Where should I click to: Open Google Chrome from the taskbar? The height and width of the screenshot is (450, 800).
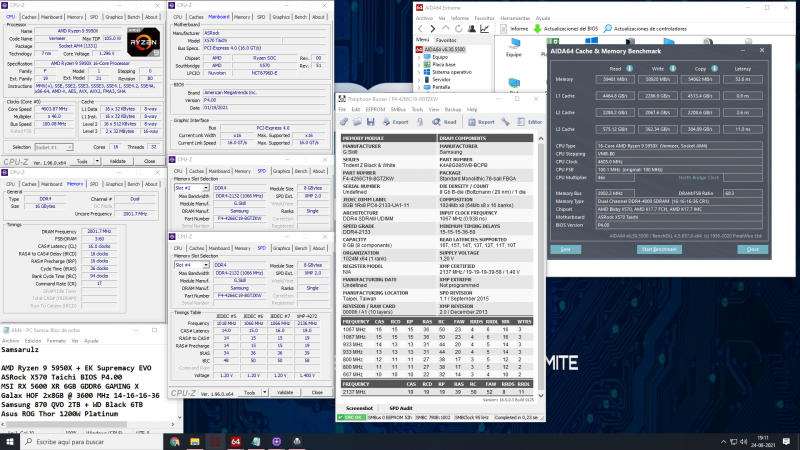click(x=174, y=442)
